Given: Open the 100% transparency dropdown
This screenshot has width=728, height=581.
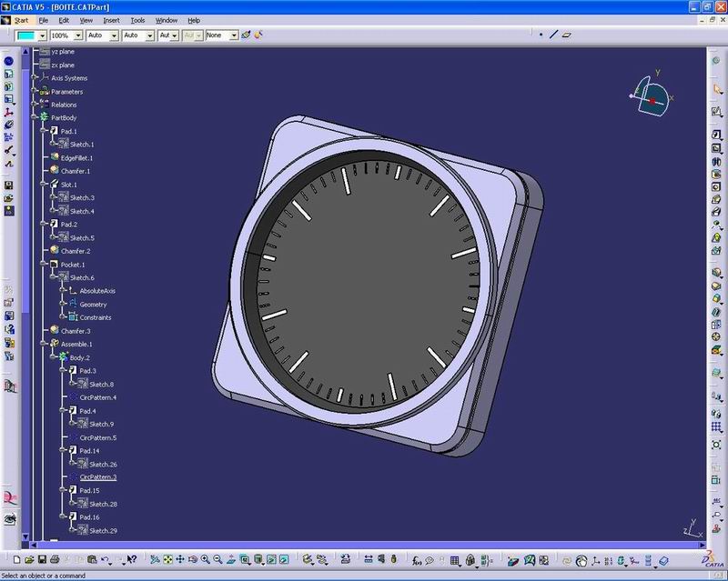Looking at the screenshot, I should coord(78,35).
